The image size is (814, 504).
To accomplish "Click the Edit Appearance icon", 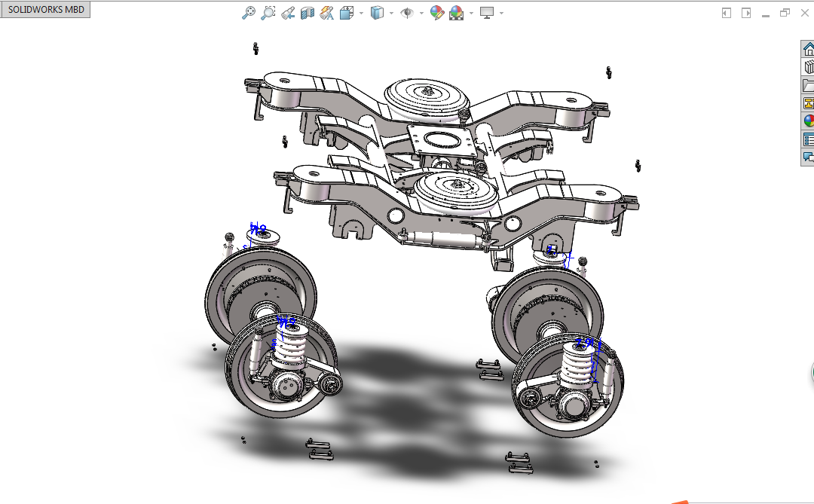I will point(437,13).
